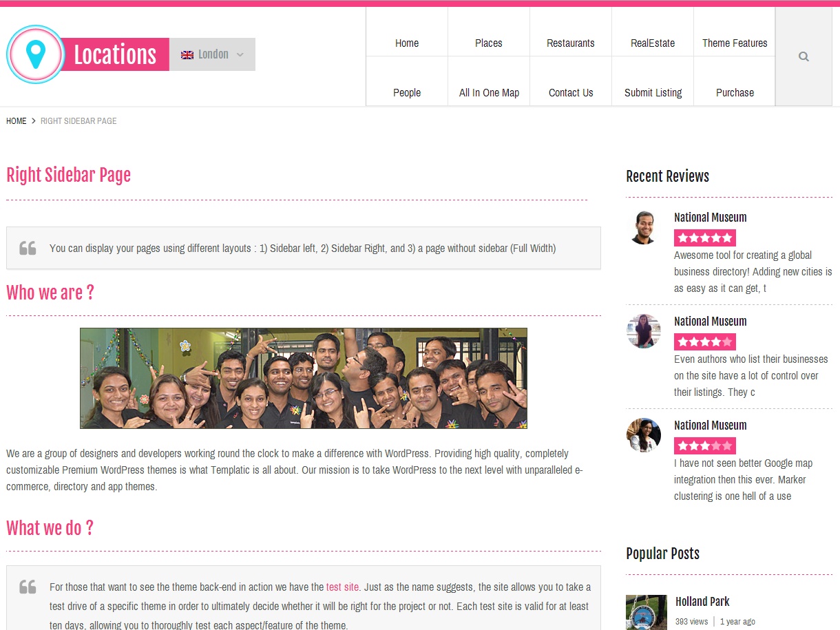
Task: Navigate to the People menu
Action: [x=407, y=92]
